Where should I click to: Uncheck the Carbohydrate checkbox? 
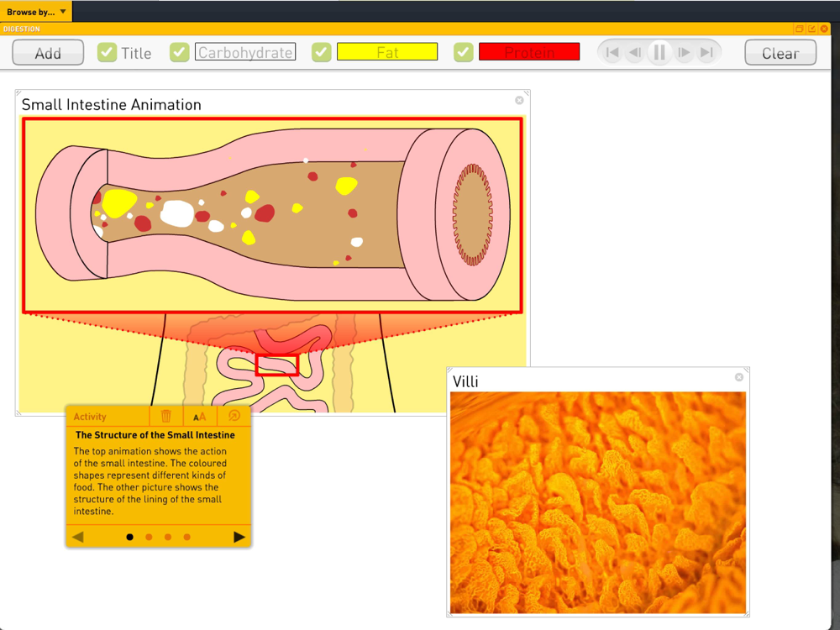click(179, 52)
